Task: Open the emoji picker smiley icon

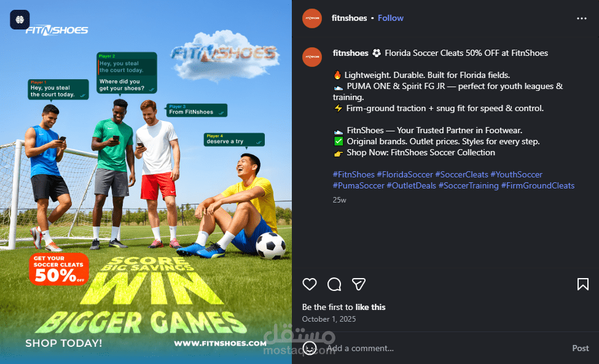Action: 310,348
